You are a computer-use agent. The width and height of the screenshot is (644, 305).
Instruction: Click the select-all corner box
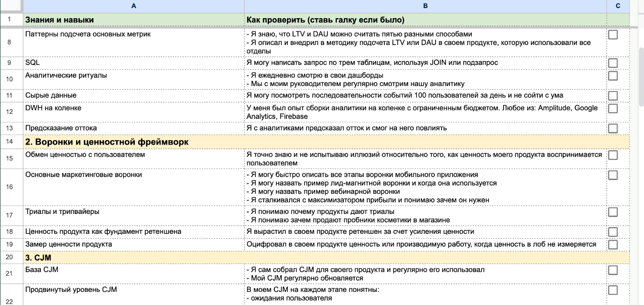(x=10, y=6)
